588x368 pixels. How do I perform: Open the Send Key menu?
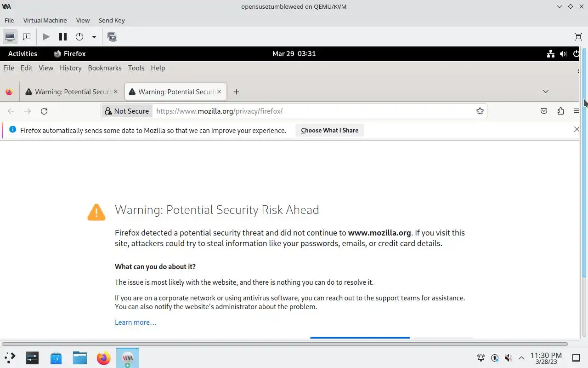pos(112,20)
